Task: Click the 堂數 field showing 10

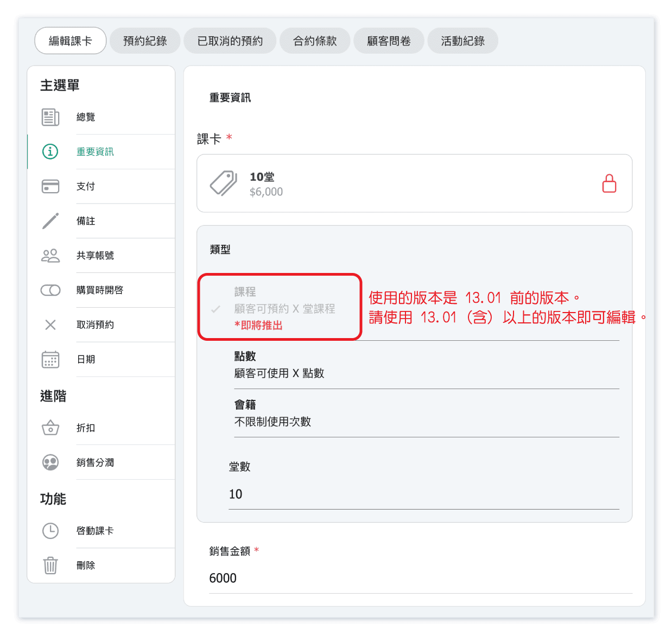Action: click(423, 494)
